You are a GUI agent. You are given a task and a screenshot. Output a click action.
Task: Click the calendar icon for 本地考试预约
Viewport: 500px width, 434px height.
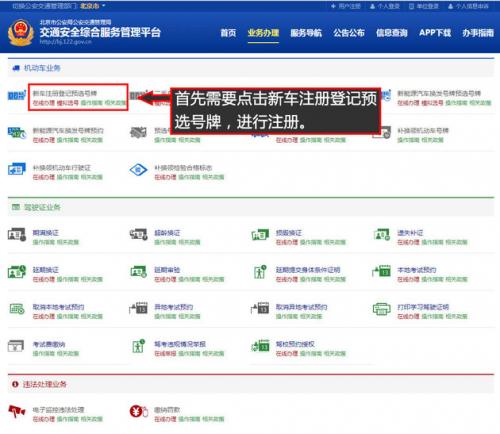click(381, 272)
